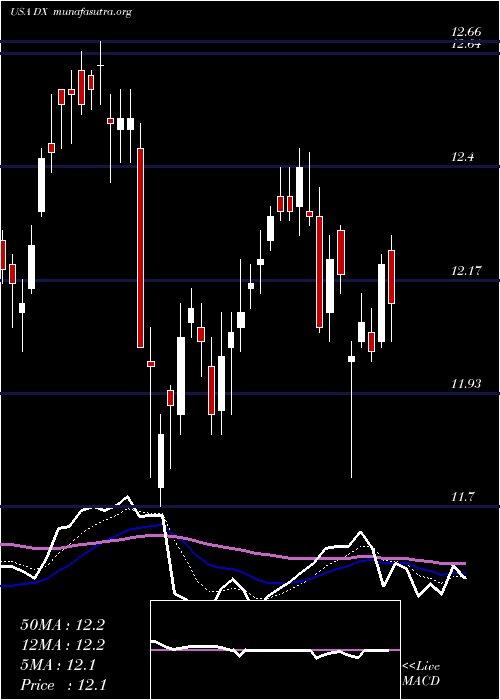This screenshot has width=500, height=700.
Task: Click the 'USA DX munafasutra.org' chart title
Action: [x=71, y=12]
